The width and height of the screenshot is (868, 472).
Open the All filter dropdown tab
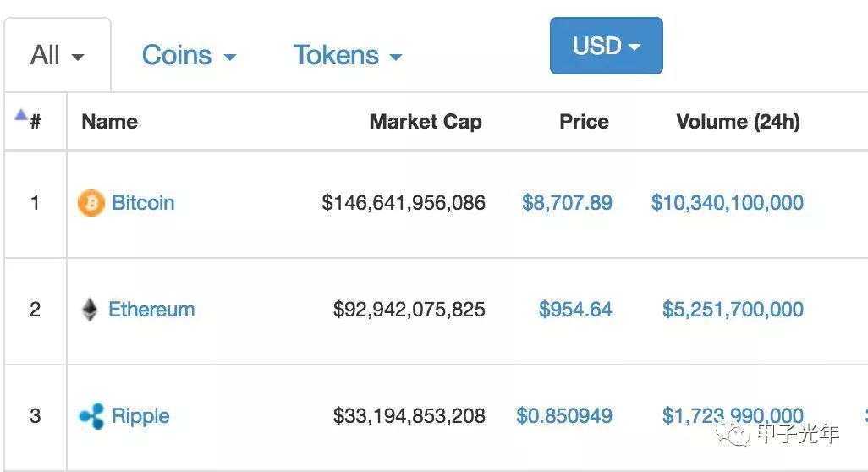coord(57,56)
